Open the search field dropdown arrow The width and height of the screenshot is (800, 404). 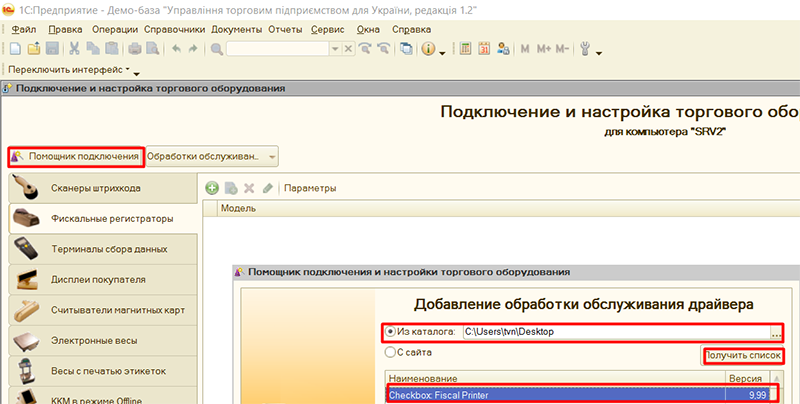tap(335, 49)
